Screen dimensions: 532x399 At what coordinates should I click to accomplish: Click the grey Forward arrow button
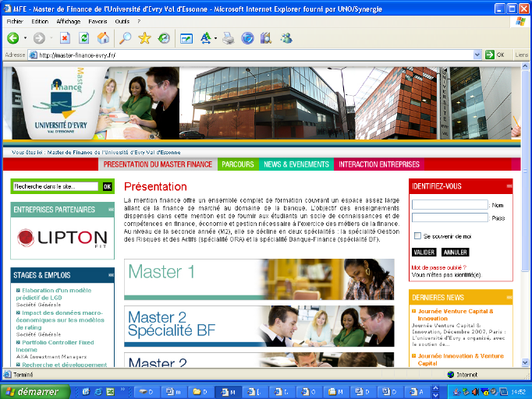click(39, 38)
